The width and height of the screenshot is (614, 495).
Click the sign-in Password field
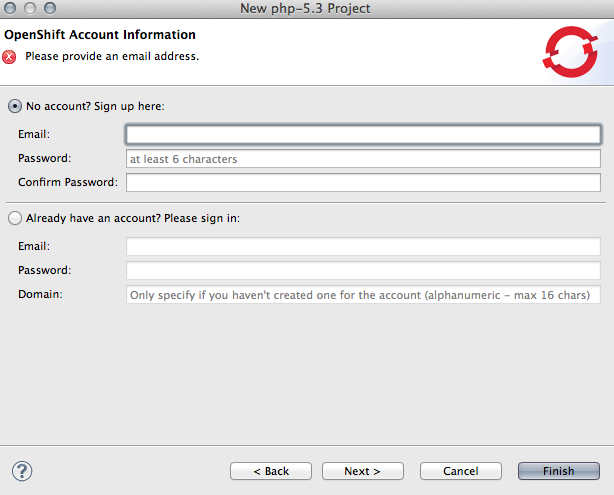point(362,270)
